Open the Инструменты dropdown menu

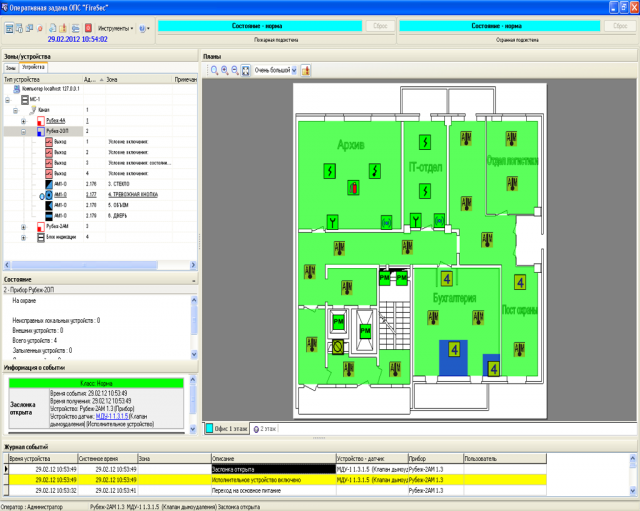point(117,28)
